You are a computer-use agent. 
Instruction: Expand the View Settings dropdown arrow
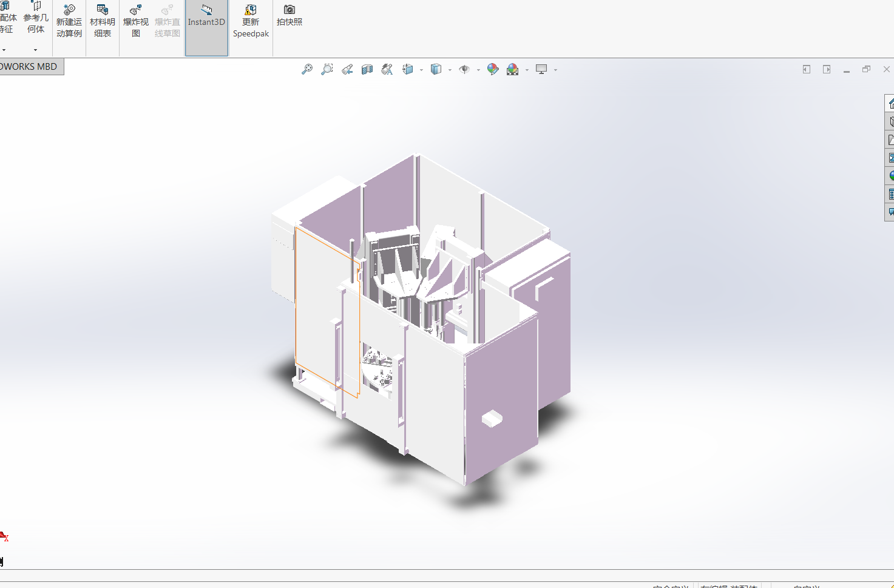(555, 70)
